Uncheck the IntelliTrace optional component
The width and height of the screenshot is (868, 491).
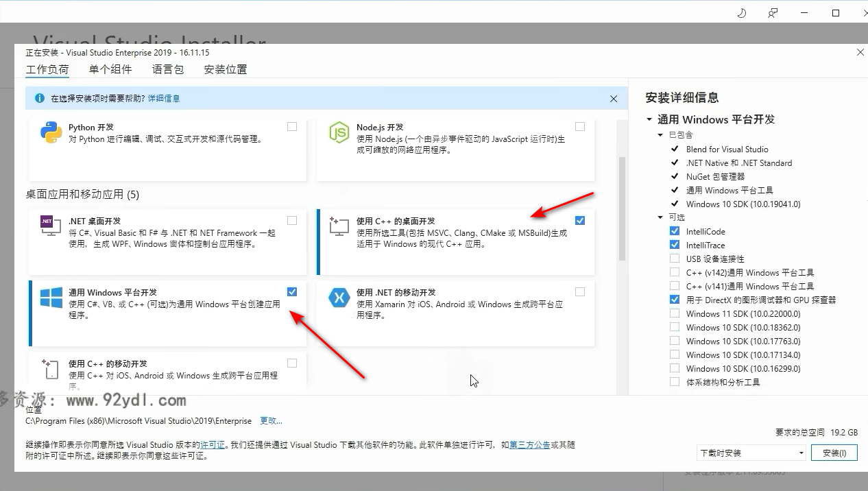coord(675,245)
